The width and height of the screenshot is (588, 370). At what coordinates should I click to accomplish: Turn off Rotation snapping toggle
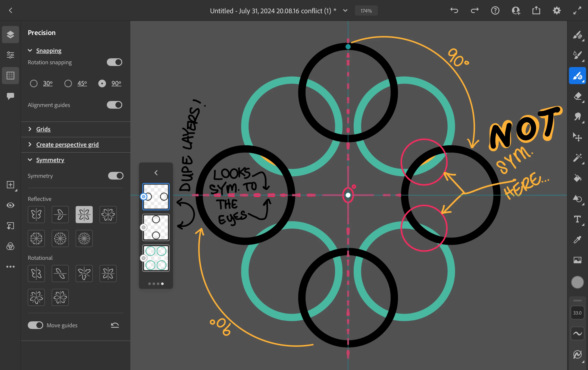[114, 62]
